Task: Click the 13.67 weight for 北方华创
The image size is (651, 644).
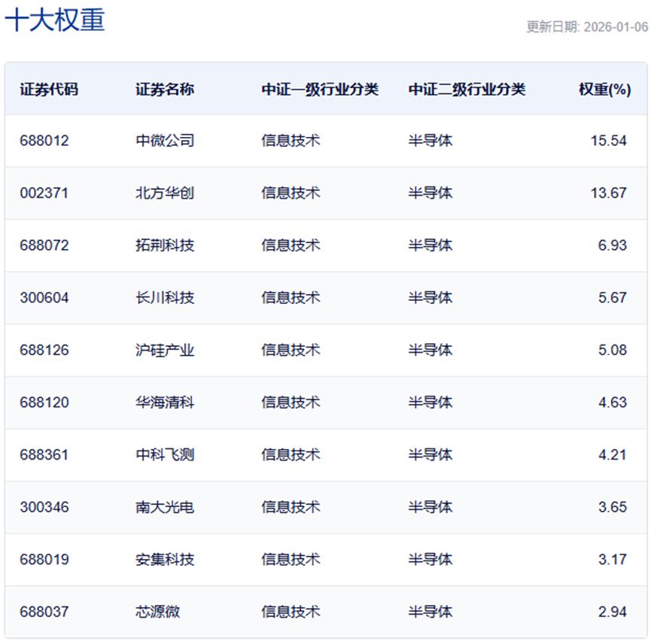Action: (x=608, y=193)
